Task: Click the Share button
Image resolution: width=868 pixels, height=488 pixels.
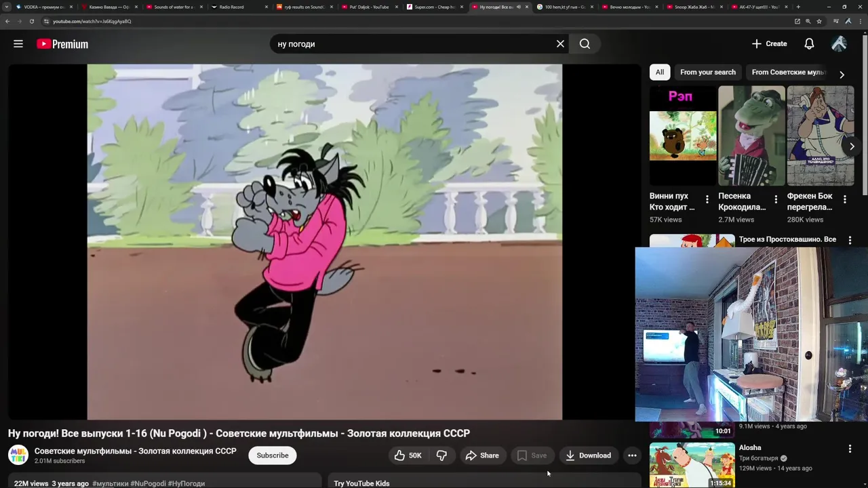Action: pyautogui.click(x=482, y=455)
